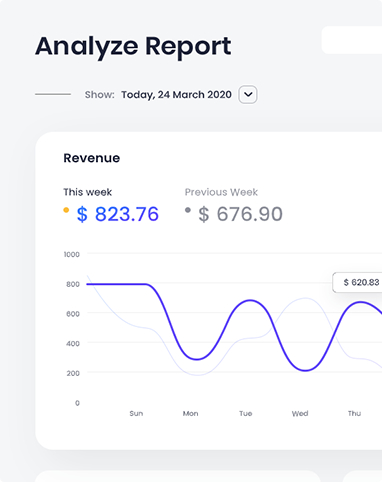382x482 pixels.
Task: Click the This week legend label
Action: (88, 192)
